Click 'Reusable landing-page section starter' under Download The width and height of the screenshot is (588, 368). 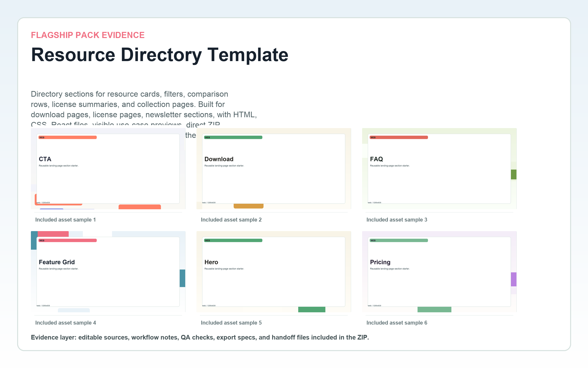(x=224, y=166)
